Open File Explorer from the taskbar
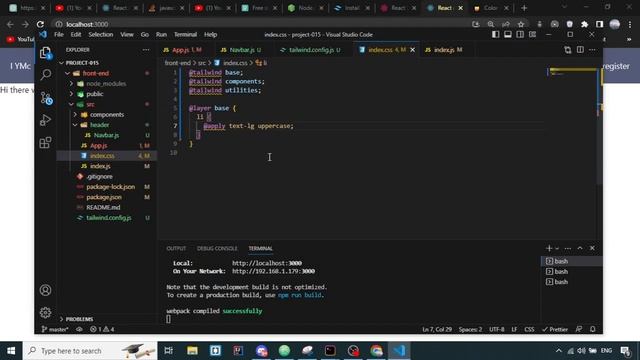The height and width of the screenshot is (360, 640). pos(192,351)
